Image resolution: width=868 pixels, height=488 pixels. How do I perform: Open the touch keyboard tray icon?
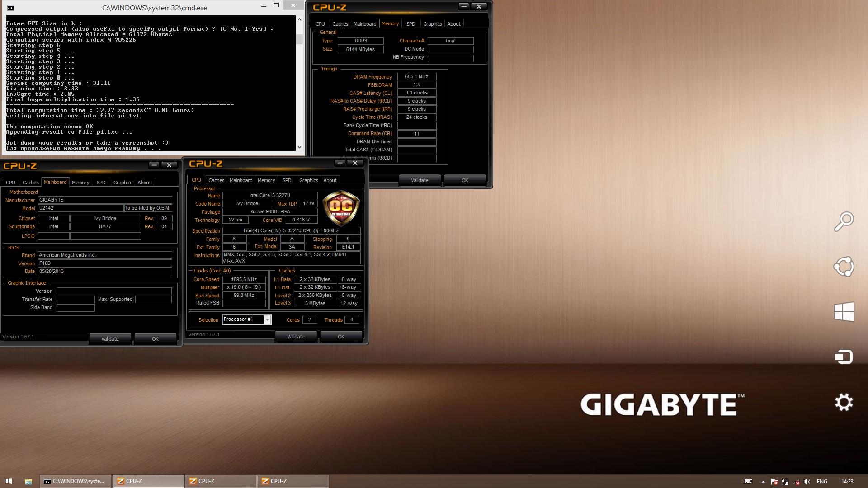(748, 482)
